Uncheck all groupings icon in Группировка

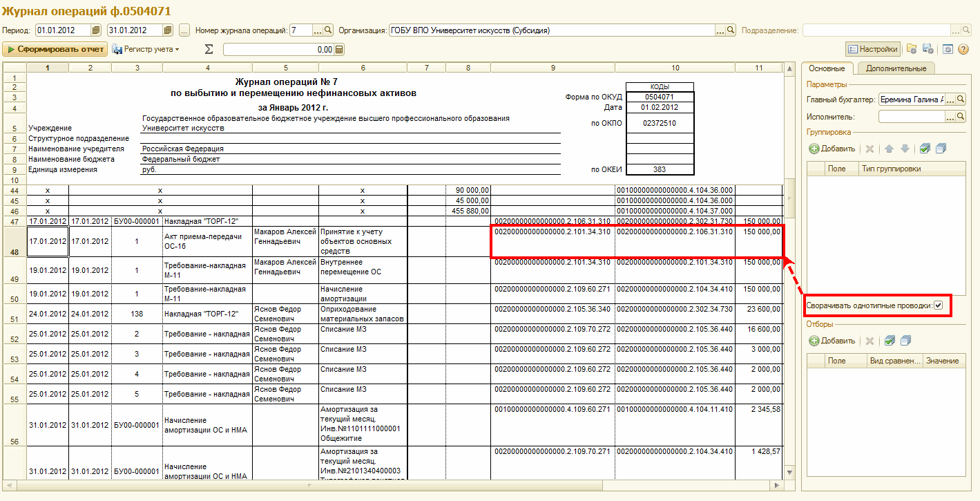coord(941,149)
